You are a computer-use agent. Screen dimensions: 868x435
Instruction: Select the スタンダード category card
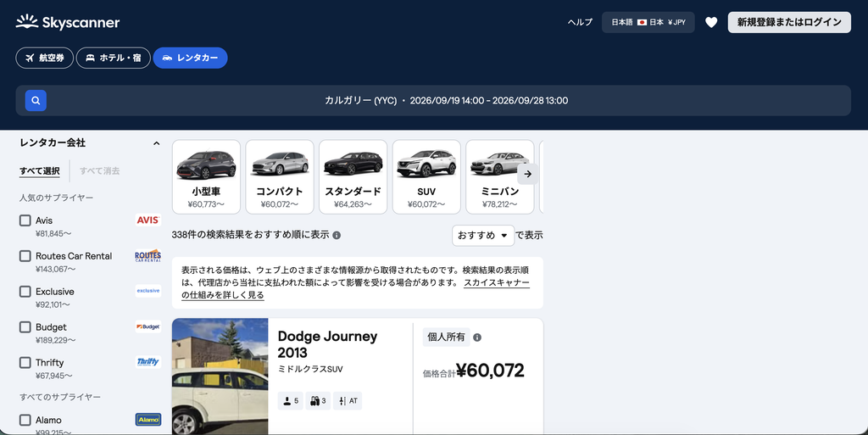(x=353, y=177)
